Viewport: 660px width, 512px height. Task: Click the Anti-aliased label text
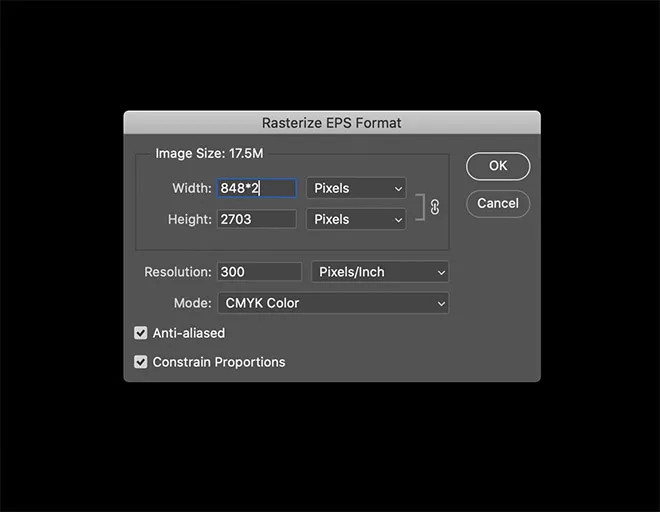pyautogui.click(x=189, y=333)
